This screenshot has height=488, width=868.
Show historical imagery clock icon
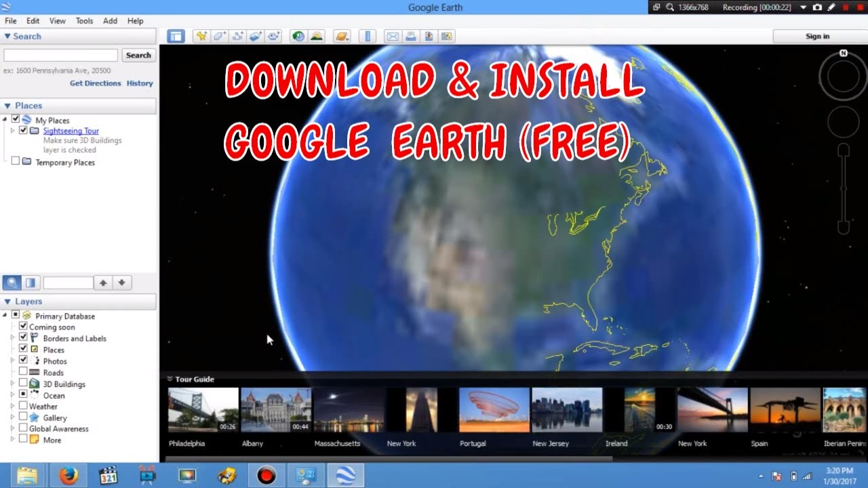pos(298,37)
